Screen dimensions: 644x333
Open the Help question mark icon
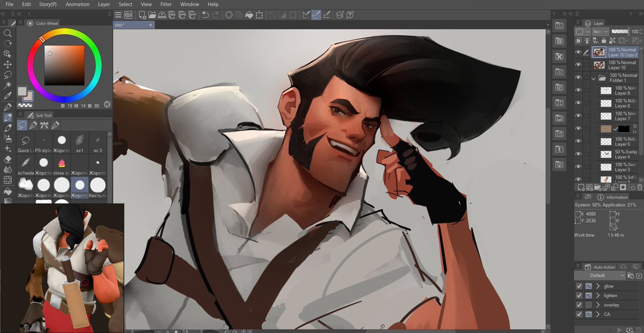click(350, 15)
